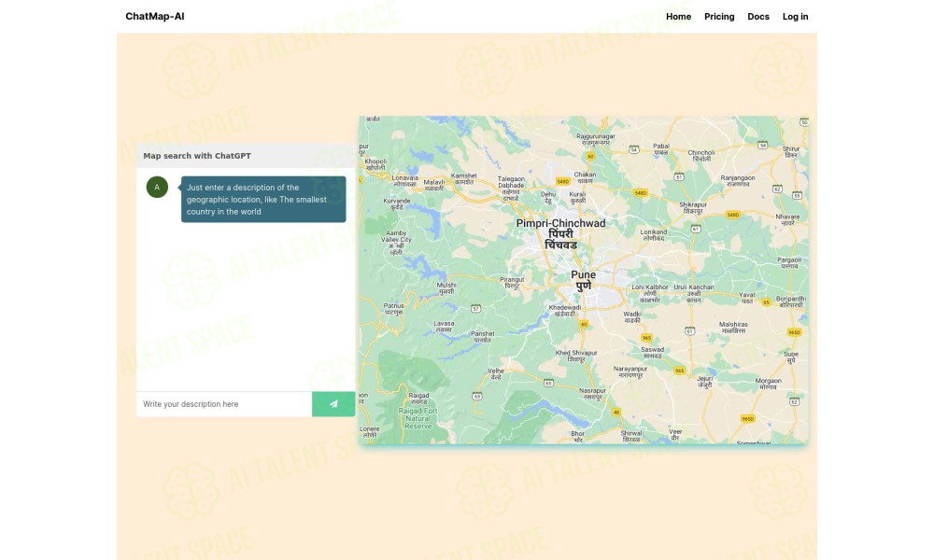The height and width of the screenshot is (560, 934).
Task: Click Raigad Fort Natural Reserve label
Action: 418,418
